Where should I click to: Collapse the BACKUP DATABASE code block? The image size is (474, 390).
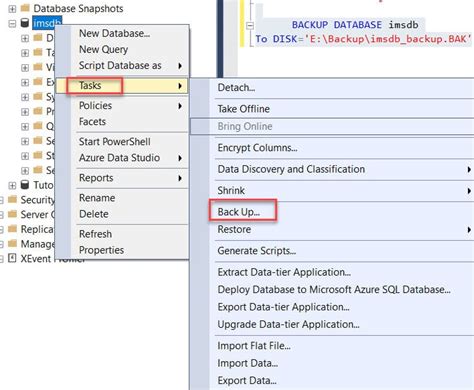click(250, 25)
